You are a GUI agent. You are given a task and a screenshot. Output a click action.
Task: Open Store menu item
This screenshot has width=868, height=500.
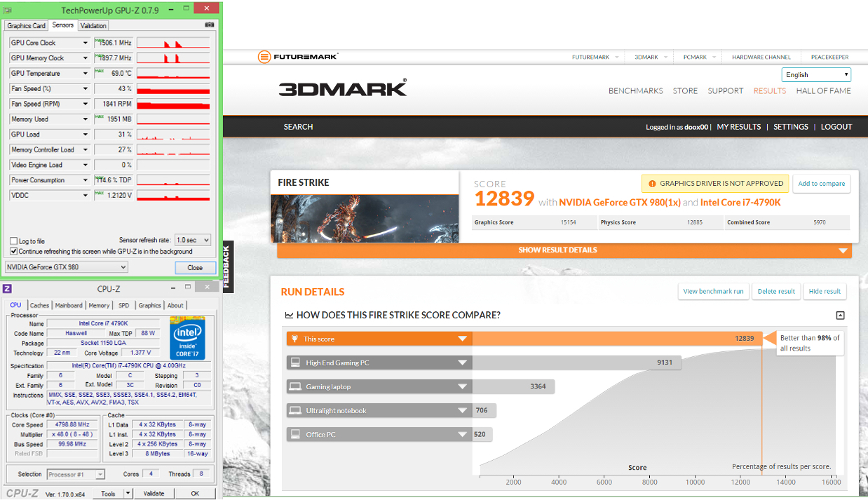point(685,91)
